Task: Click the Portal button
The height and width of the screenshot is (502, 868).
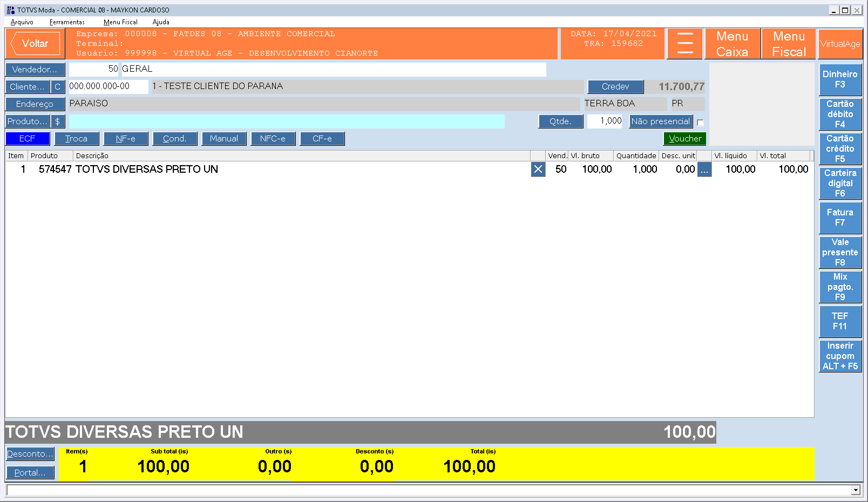Action: (30, 473)
